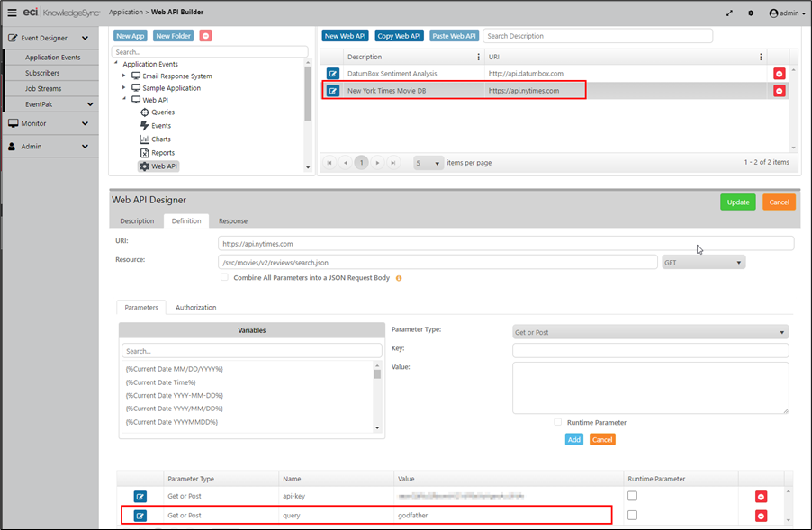This screenshot has height=530, width=812.
Task: Toggle Runtime Parameter for query row
Action: pyautogui.click(x=632, y=515)
